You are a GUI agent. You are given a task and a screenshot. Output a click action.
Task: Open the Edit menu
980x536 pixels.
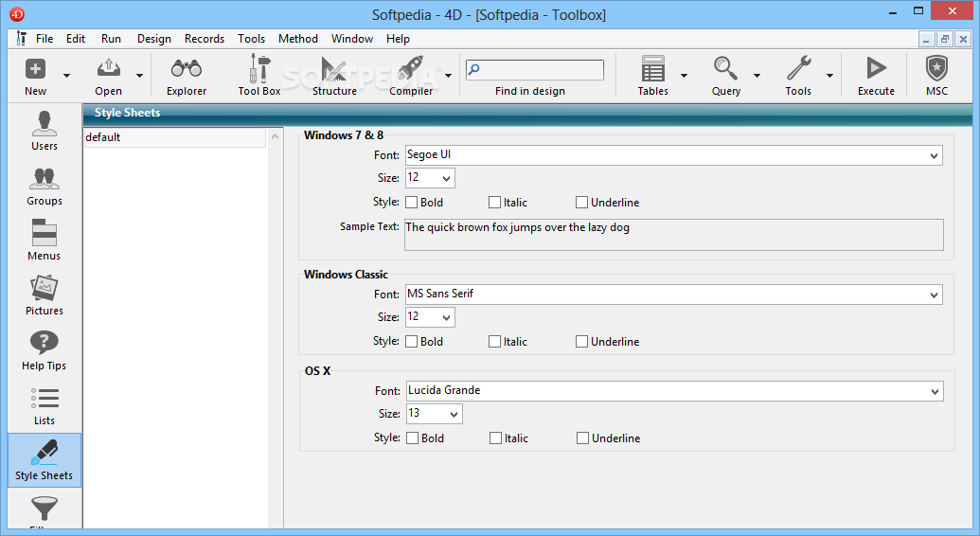click(76, 39)
